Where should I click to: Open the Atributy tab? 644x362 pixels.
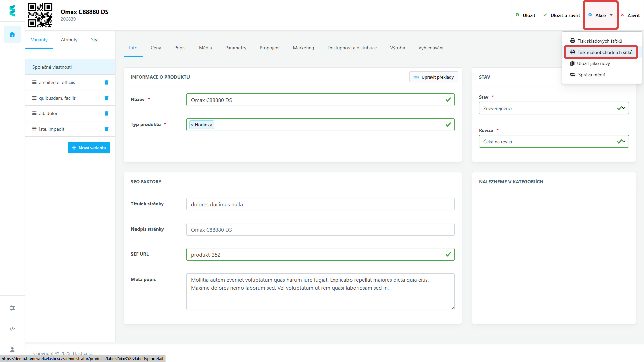[x=69, y=40]
